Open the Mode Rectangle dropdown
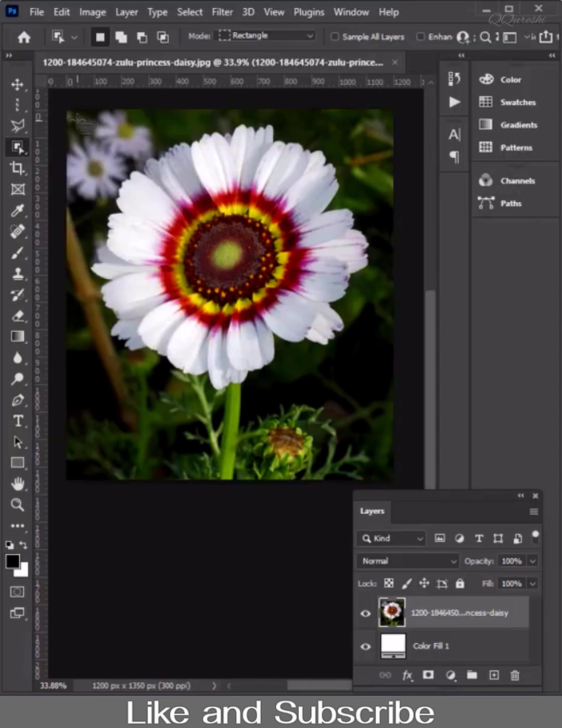The image size is (562, 728). click(266, 35)
